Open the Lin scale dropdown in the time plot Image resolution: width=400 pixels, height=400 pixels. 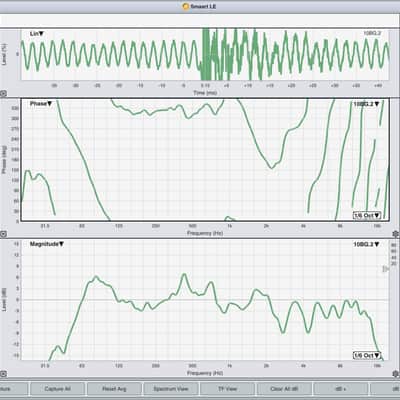37,34
